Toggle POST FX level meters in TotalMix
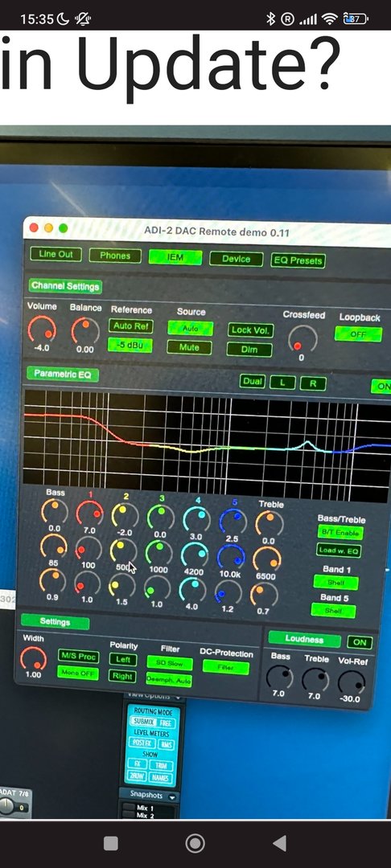This screenshot has width=391, height=868. (x=143, y=743)
